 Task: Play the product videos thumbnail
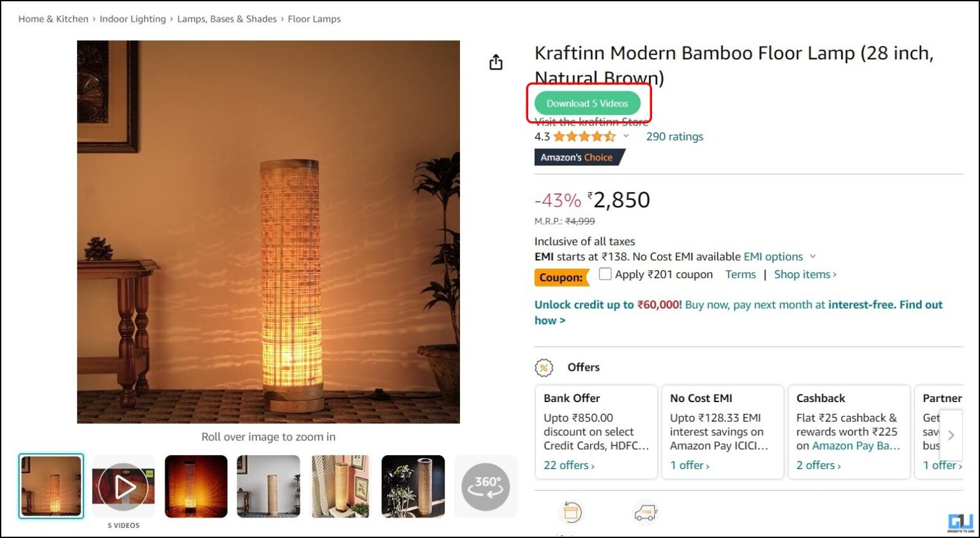[123, 486]
